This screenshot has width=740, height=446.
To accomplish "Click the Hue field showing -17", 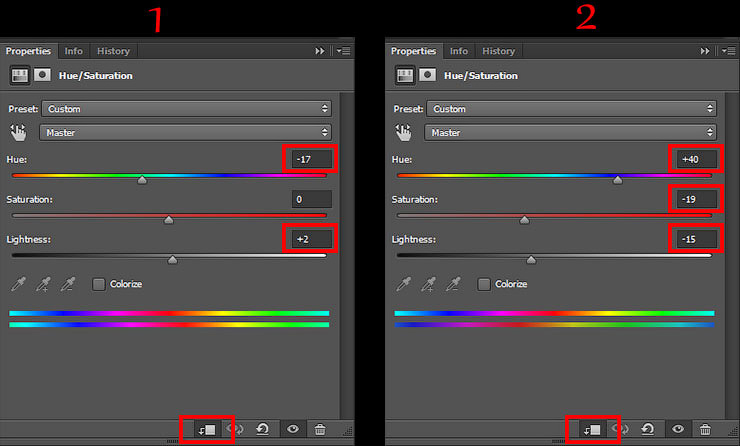I will pos(311,159).
